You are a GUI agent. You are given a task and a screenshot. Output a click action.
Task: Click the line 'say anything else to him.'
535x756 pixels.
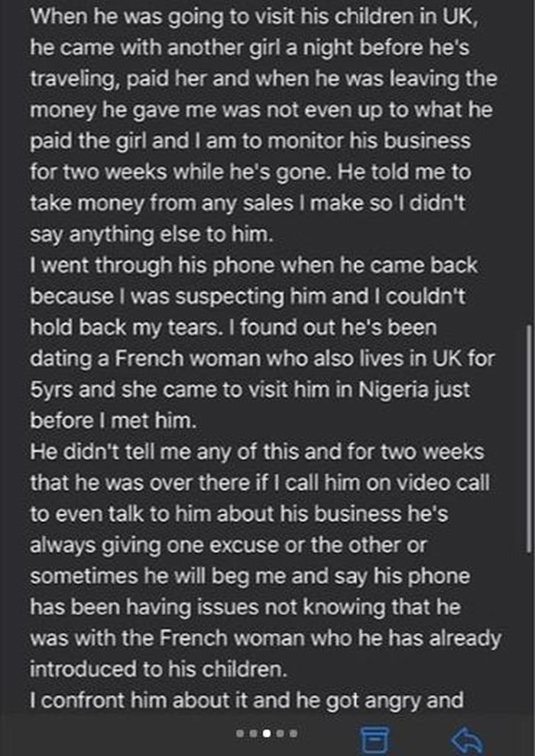pos(152,234)
